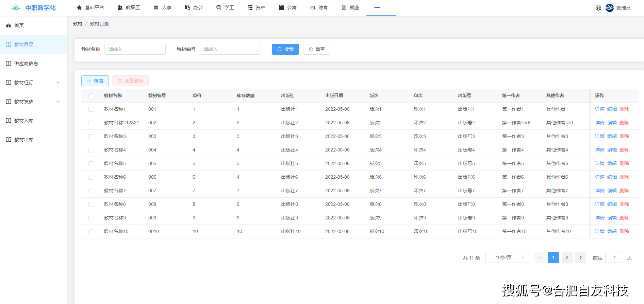Click the icon beside 人事 in the top bar
644x304 pixels.
click(x=156, y=7)
